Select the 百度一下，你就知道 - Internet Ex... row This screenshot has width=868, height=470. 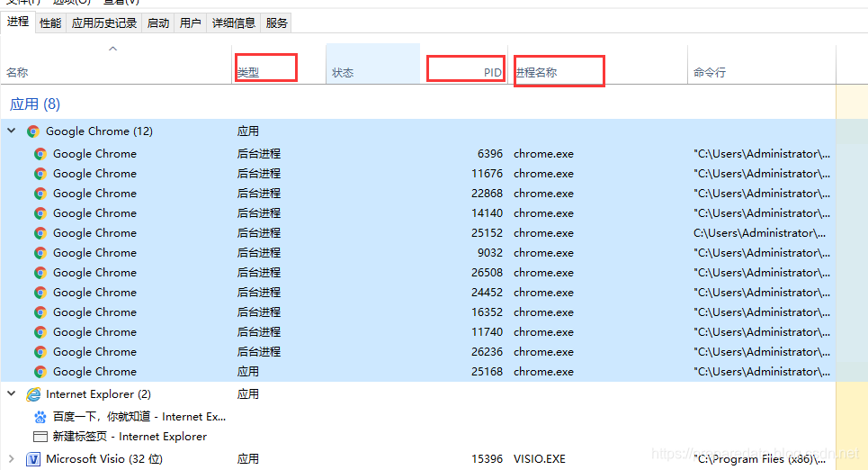139,417
